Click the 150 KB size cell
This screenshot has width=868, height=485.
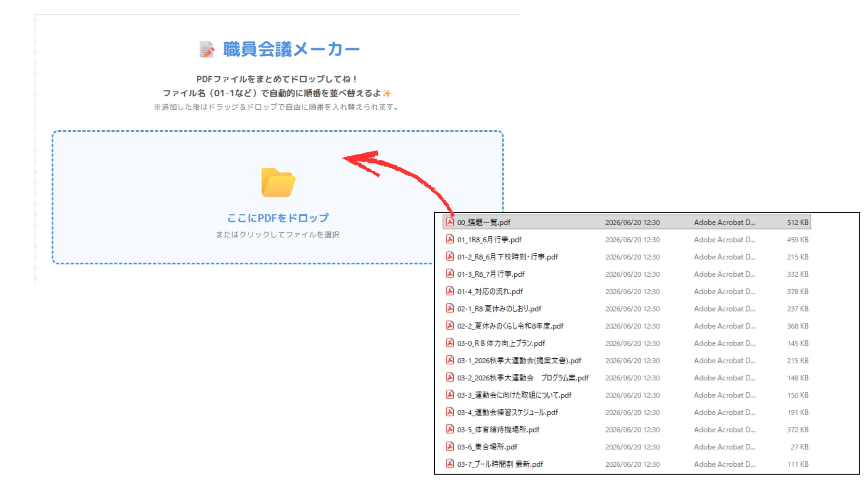[797, 395]
